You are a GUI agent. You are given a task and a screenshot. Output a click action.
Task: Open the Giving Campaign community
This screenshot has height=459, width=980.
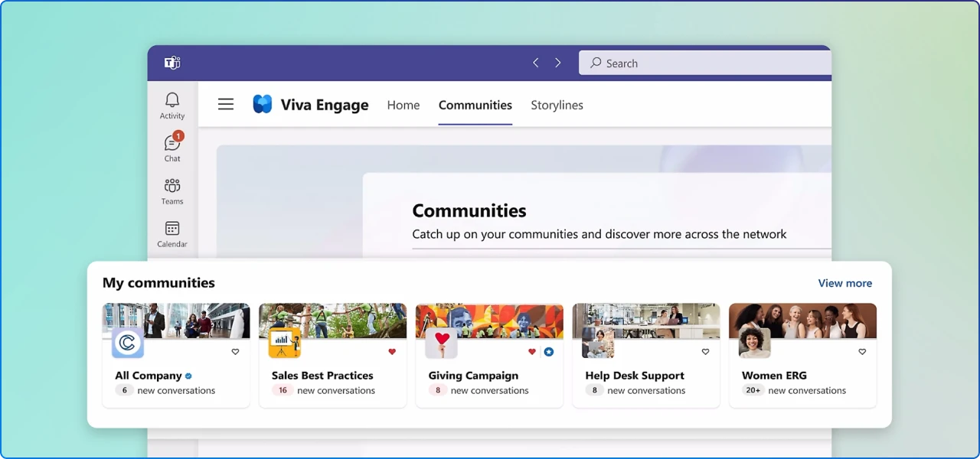point(473,376)
